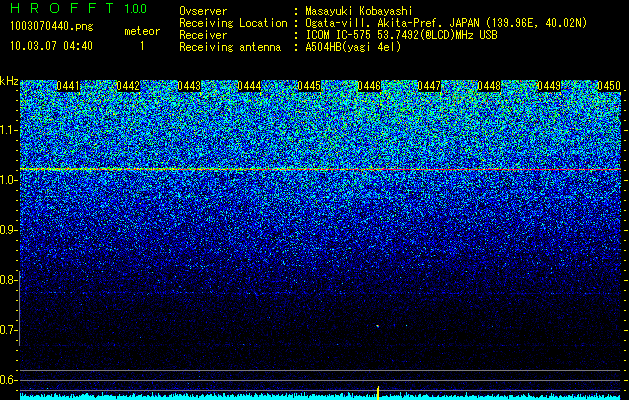Image resolution: width=629 pixels, height=400 pixels.
Task: Click the 0.9 frequency axis label
Action: coord(7,230)
